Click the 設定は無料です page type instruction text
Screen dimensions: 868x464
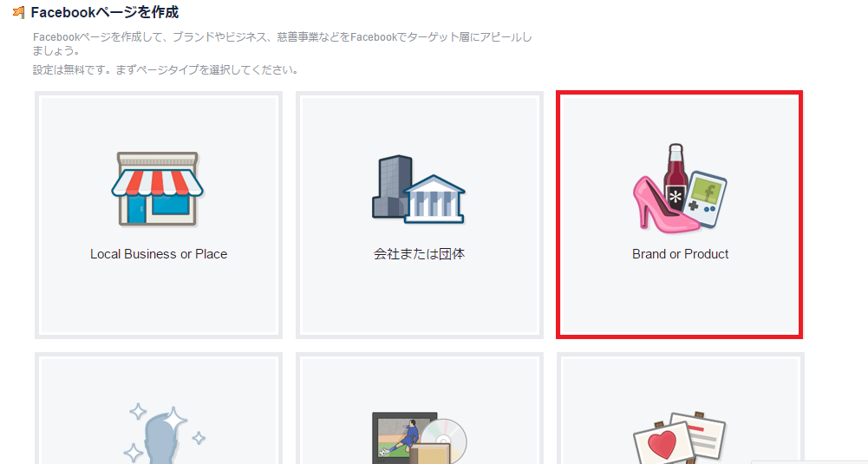[x=166, y=70]
